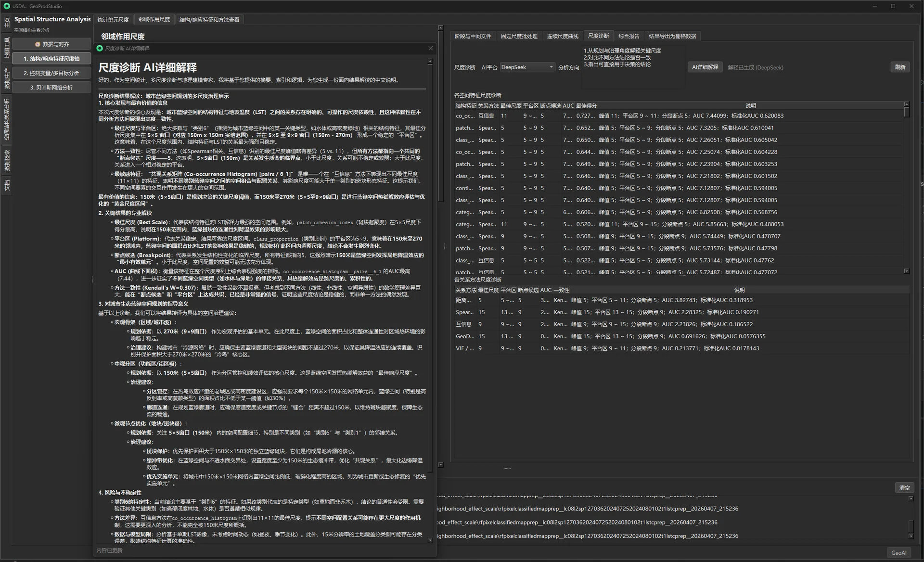
Task: Click the 最佳得分 column header to sort
Action: click(x=586, y=106)
